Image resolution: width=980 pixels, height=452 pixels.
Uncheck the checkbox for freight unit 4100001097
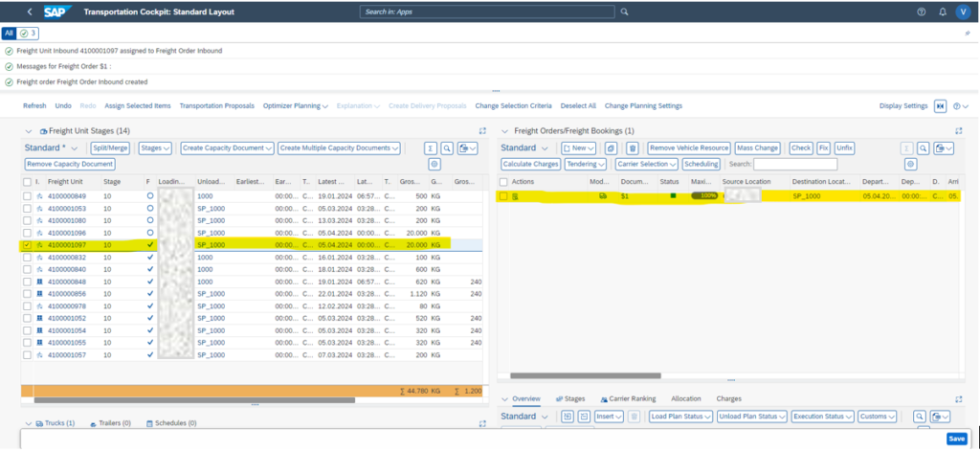[27, 244]
